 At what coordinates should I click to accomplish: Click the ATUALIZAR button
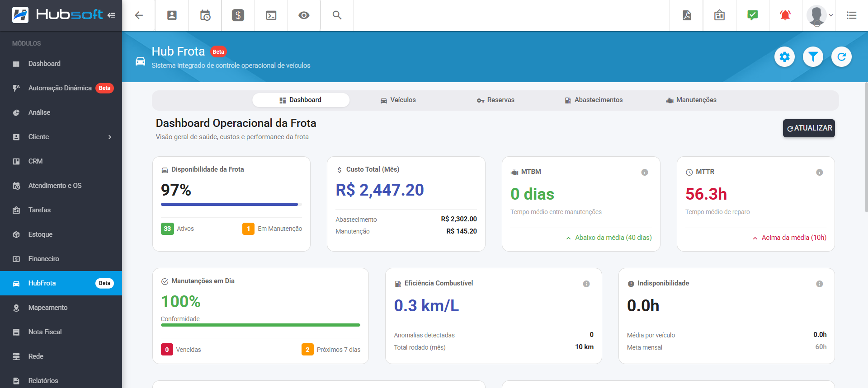809,128
